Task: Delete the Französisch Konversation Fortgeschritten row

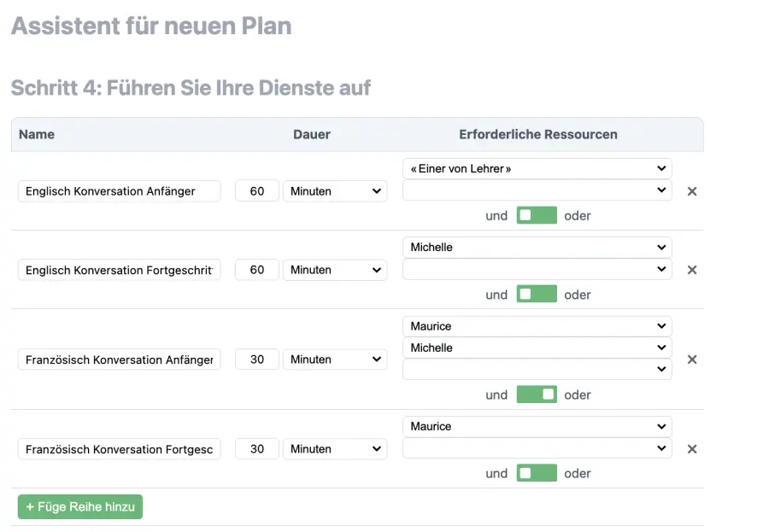Action: pos(692,448)
